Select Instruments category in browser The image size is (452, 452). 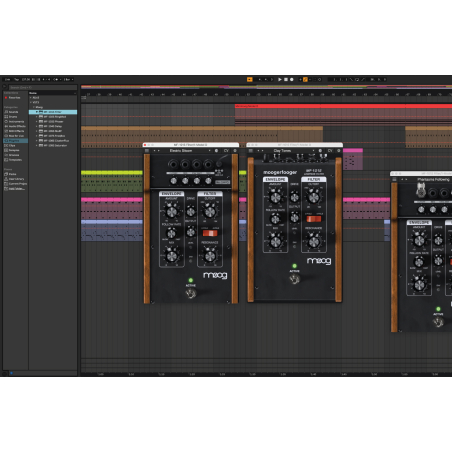tap(14, 122)
